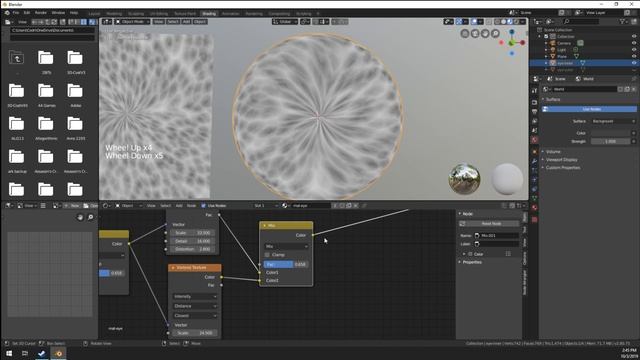This screenshot has width=640, height=360.
Task: Toggle Use Nodes checkbox in node editor
Action: pos(203,206)
